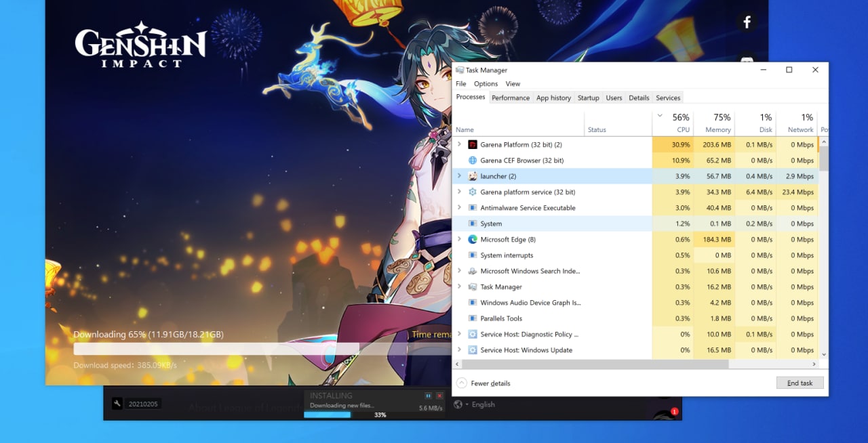868x443 pixels.
Task: Expand the Garena Platform (32 bit) process group
Action: click(459, 144)
